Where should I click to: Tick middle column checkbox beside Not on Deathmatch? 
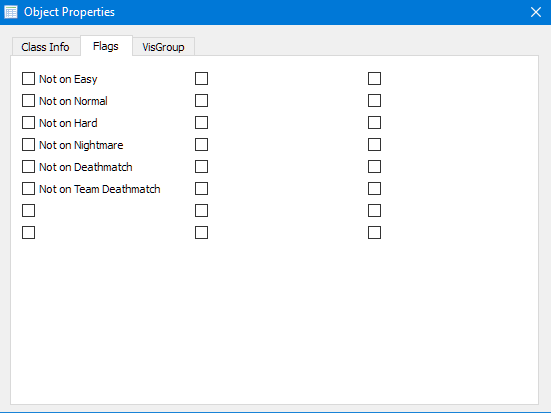click(201, 167)
